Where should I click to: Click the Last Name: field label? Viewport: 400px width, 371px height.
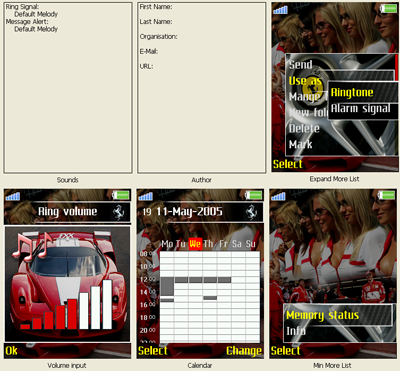tap(156, 22)
